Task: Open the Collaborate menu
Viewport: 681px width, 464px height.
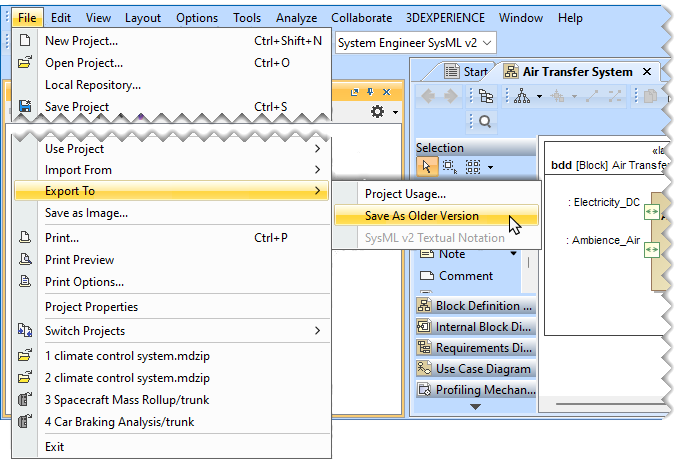Action: coord(361,18)
